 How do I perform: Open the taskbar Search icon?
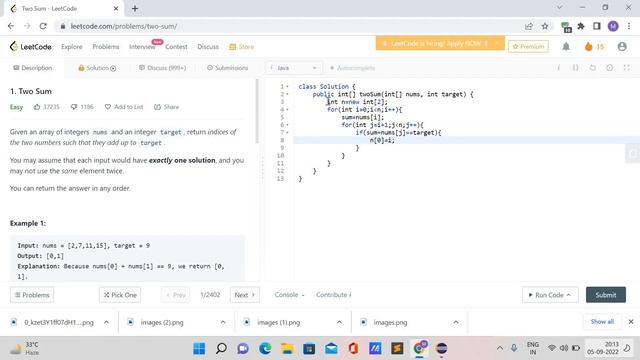pos(221,349)
